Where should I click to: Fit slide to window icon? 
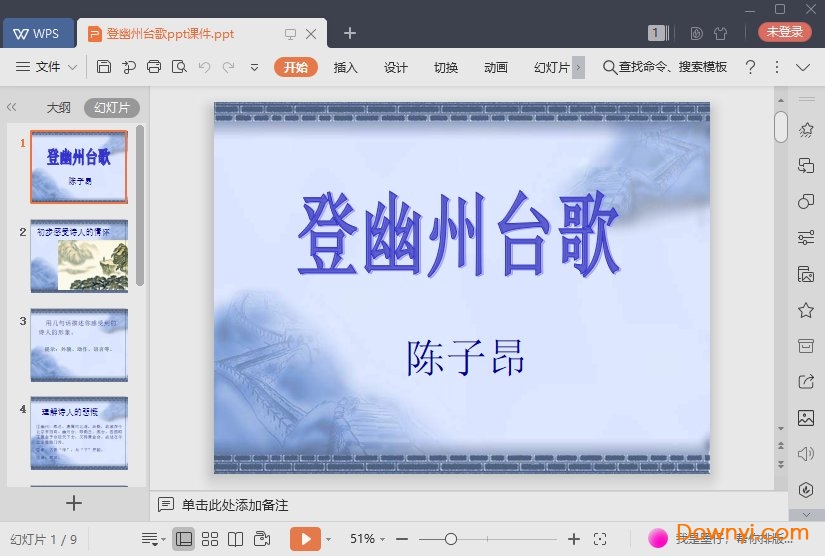click(x=600, y=539)
